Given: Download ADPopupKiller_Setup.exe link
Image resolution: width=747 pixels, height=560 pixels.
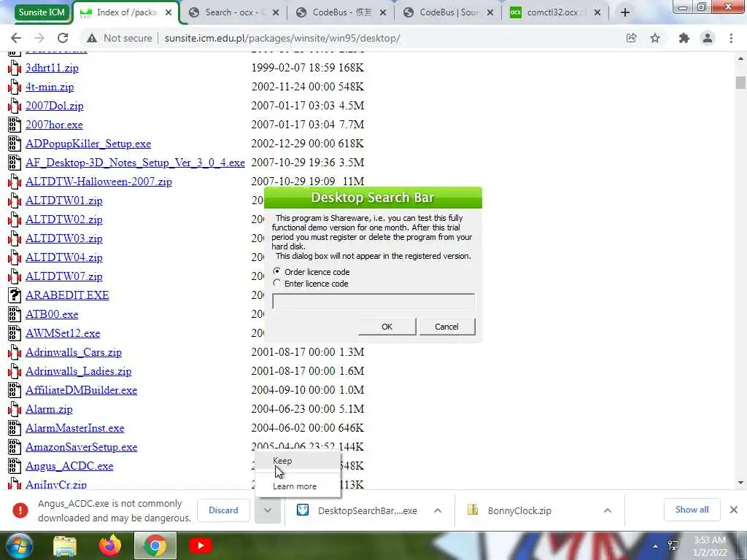Looking at the screenshot, I should coord(88,144).
